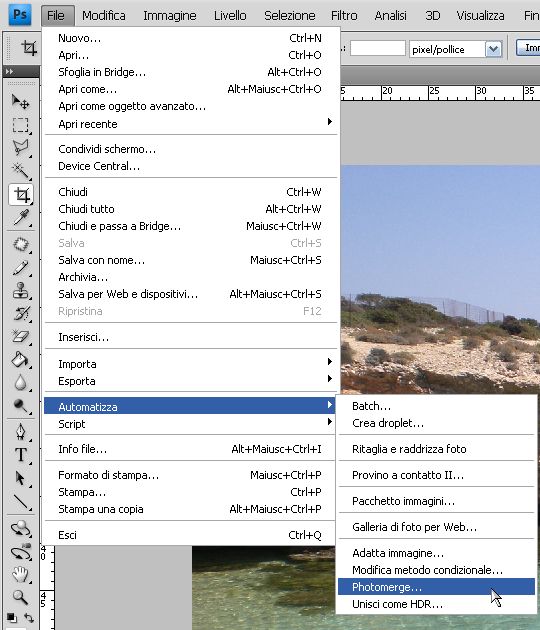Open the Immagine menu
The image size is (540, 630).
(x=170, y=16)
